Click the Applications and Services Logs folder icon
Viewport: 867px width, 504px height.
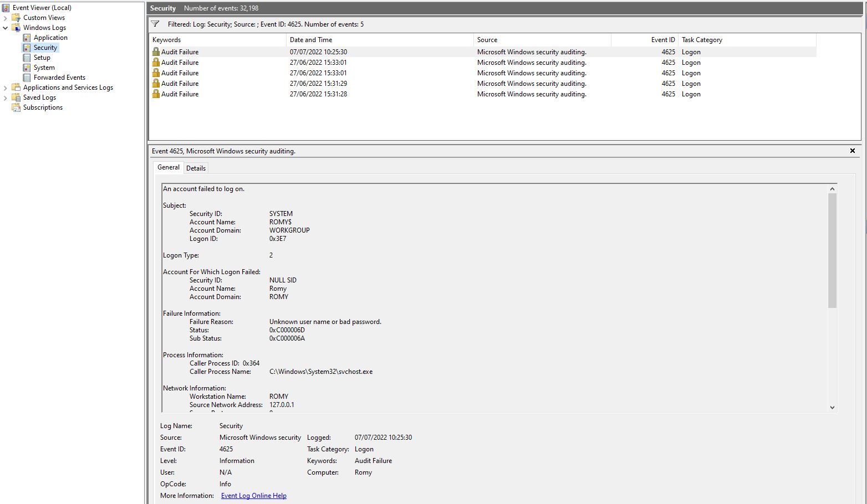coord(16,88)
